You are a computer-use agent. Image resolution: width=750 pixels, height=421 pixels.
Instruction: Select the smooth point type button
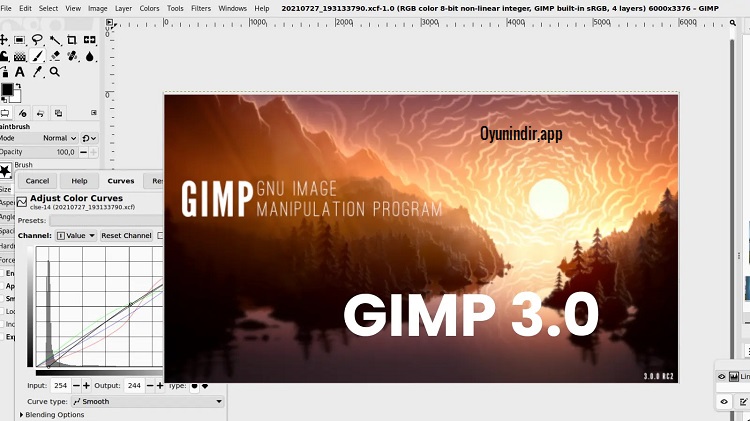pos(195,386)
